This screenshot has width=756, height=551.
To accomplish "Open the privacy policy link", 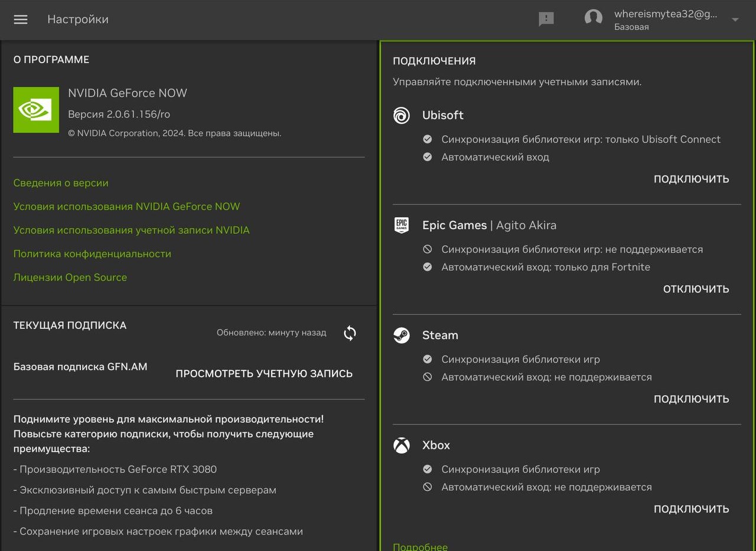I will [x=92, y=254].
